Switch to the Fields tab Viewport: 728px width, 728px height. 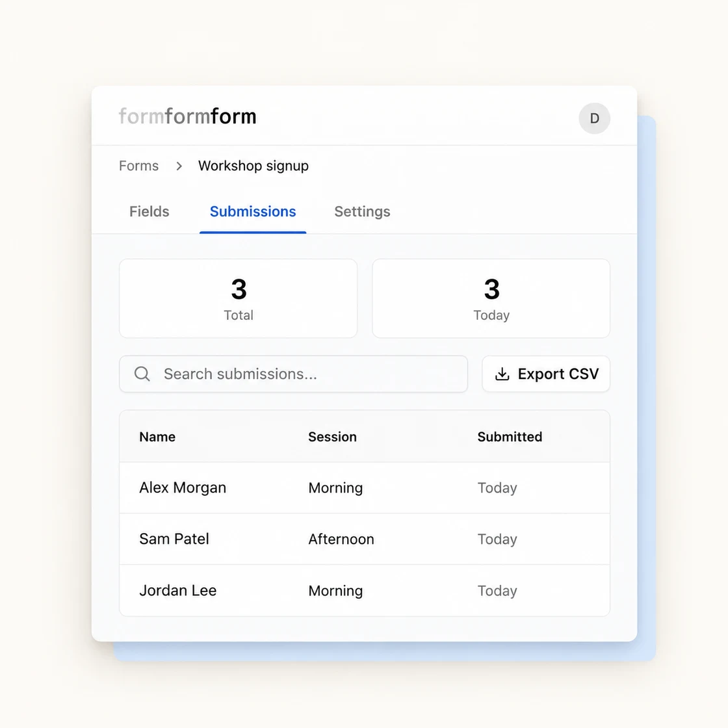[x=149, y=212]
